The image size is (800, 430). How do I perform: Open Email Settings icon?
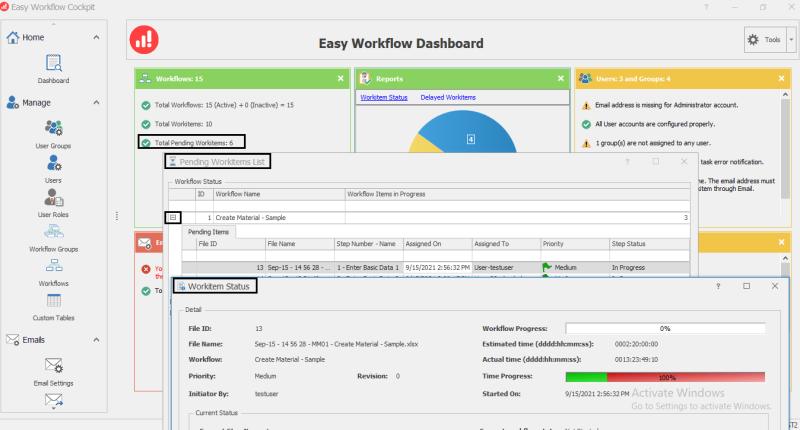click(x=53, y=370)
